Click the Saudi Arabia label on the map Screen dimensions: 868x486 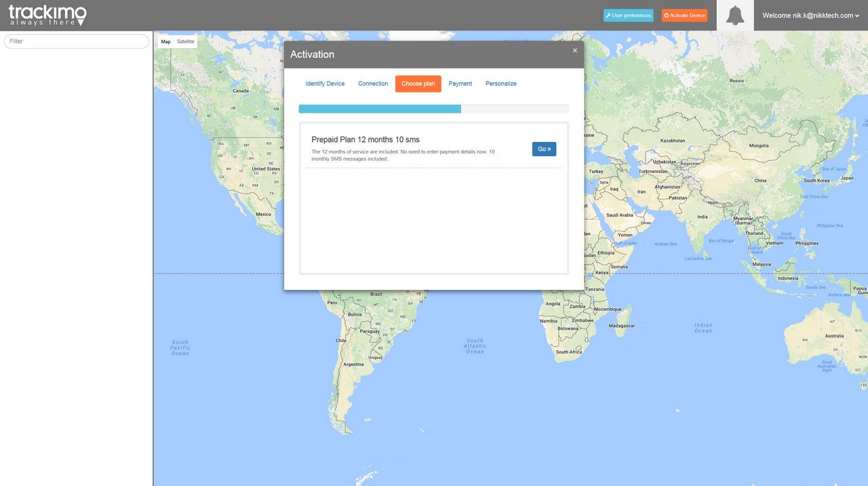[619, 215]
